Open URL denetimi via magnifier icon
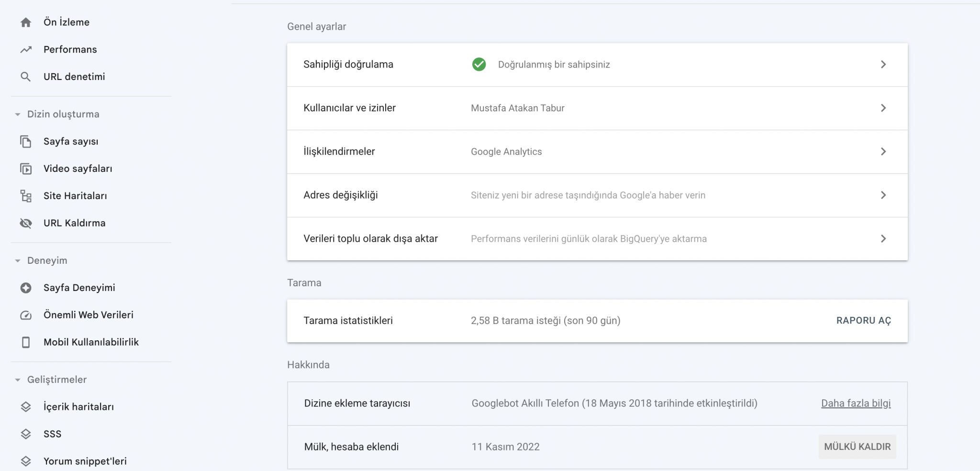The height and width of the screenshot is (471, 980). coord(25,76)
